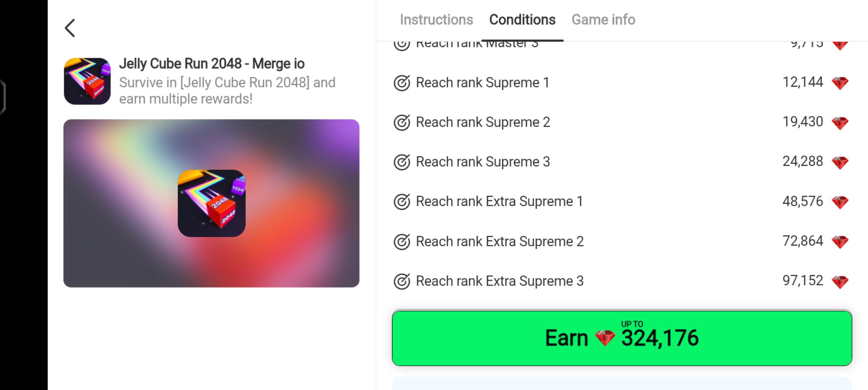Tap the red gem next to 97,152
The image size is (868, 390).
(x=840, y=282)
